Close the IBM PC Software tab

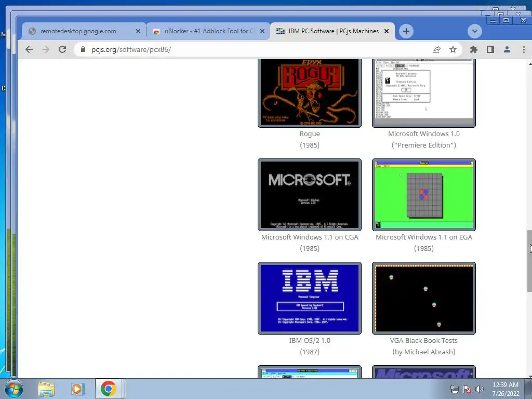(387, 31)
